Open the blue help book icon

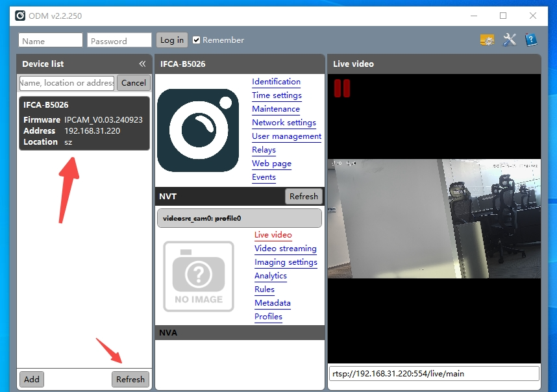pos(531,40)
